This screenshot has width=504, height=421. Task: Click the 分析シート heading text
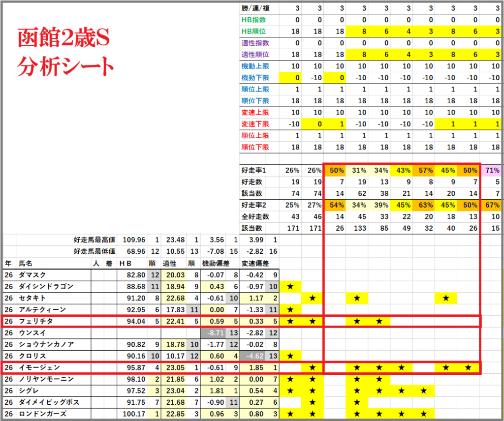pos(65,66)
